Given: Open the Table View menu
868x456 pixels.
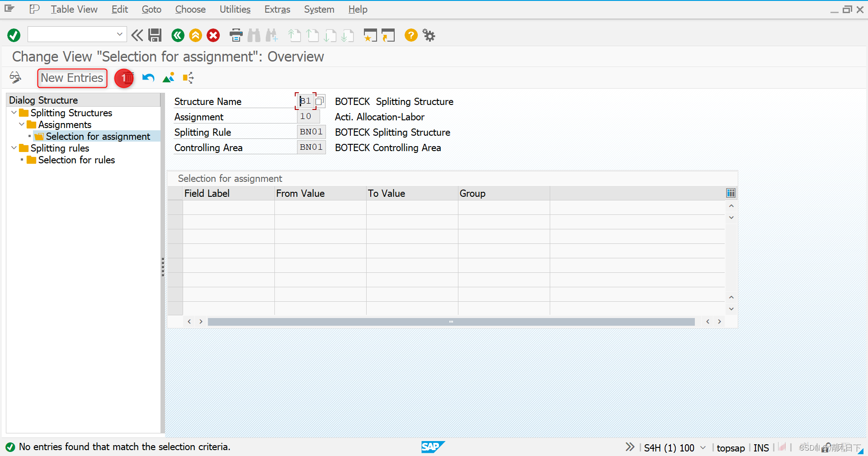Looking at the screenshot, I should tap(74, 9).
